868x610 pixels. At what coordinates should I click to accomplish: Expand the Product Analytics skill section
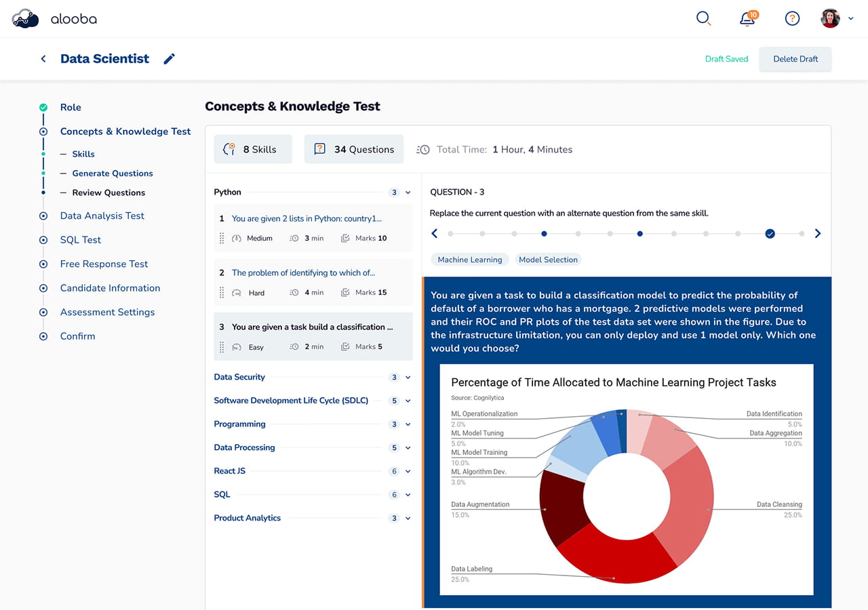(x=408, y=518)
